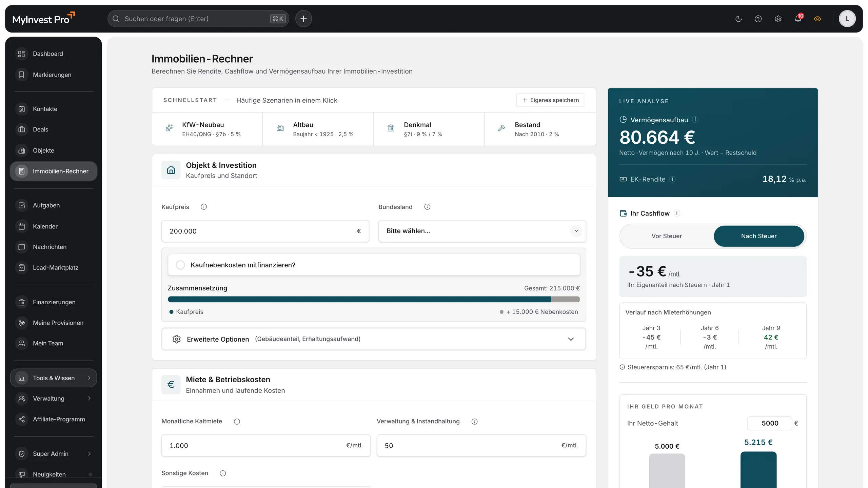This screenshot has width=868, height=488.
Task: Switch cashflow to Nach Steuer
Action: (759, 236)
